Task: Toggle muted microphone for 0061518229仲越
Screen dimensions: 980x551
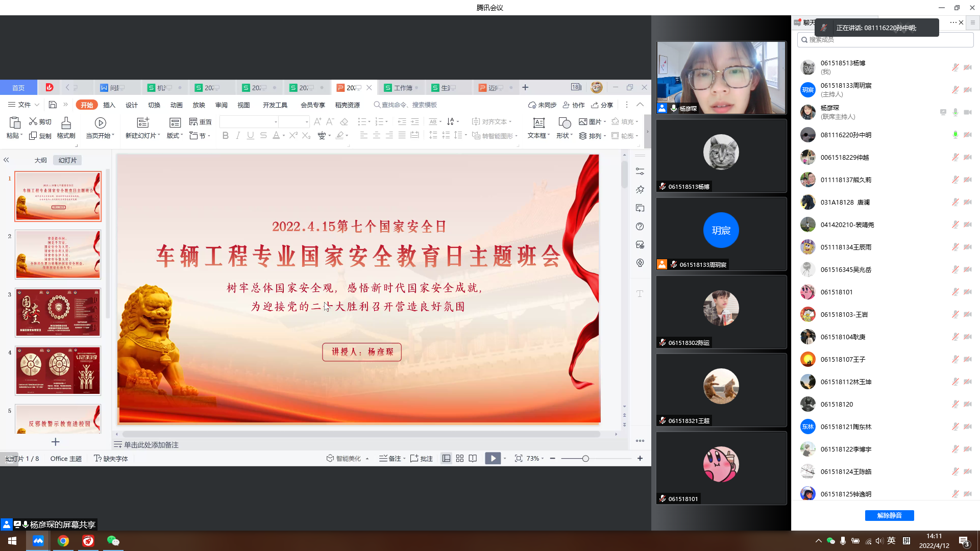Action: 955,157
